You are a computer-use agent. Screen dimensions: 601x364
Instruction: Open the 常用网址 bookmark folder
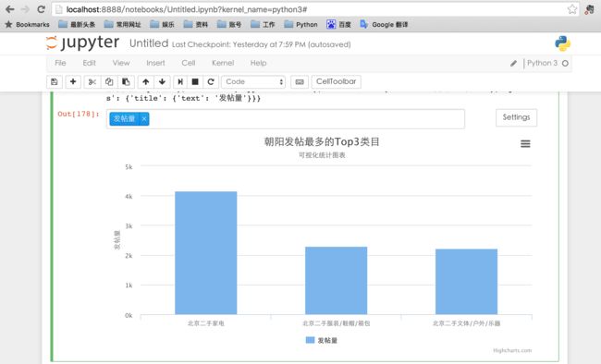pos(123,25)
